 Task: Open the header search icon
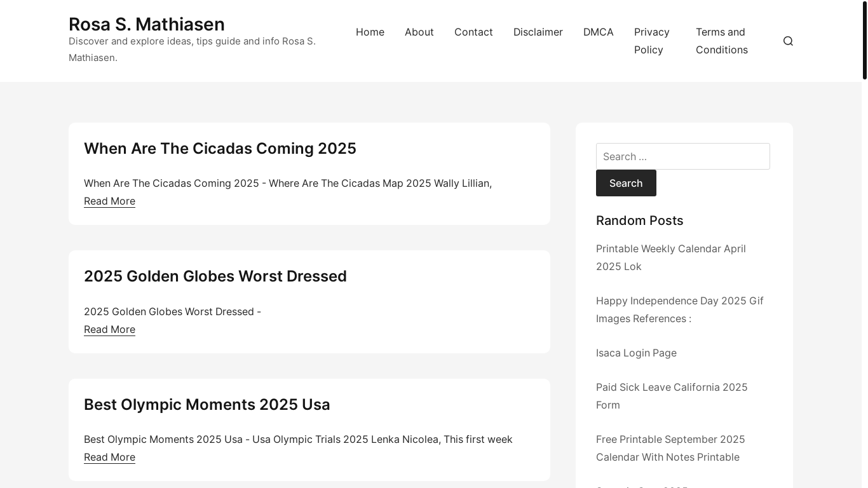(788, 41)
